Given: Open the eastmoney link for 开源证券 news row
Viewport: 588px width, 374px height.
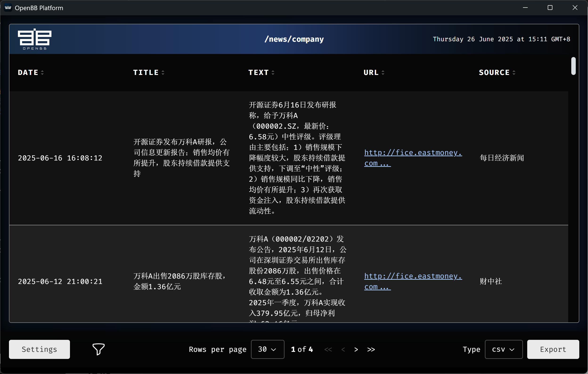Looking at the screenshot, I should (x=413, y=158).
